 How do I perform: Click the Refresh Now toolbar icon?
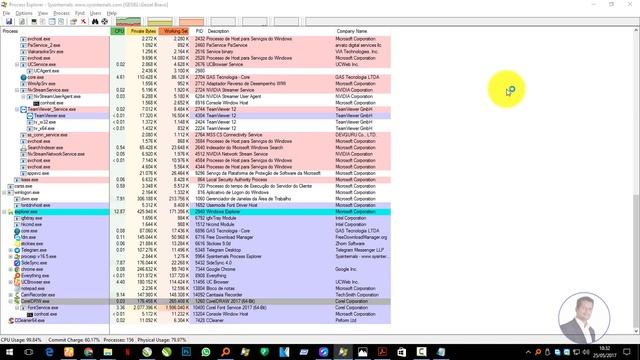click(x=22, y=21)
